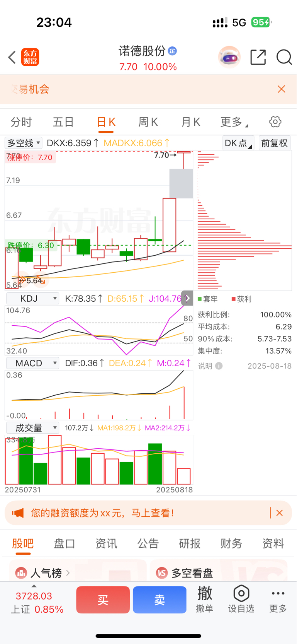
Task: Open the 多空线 indicator dropdown
Action: tap(23, 143)
